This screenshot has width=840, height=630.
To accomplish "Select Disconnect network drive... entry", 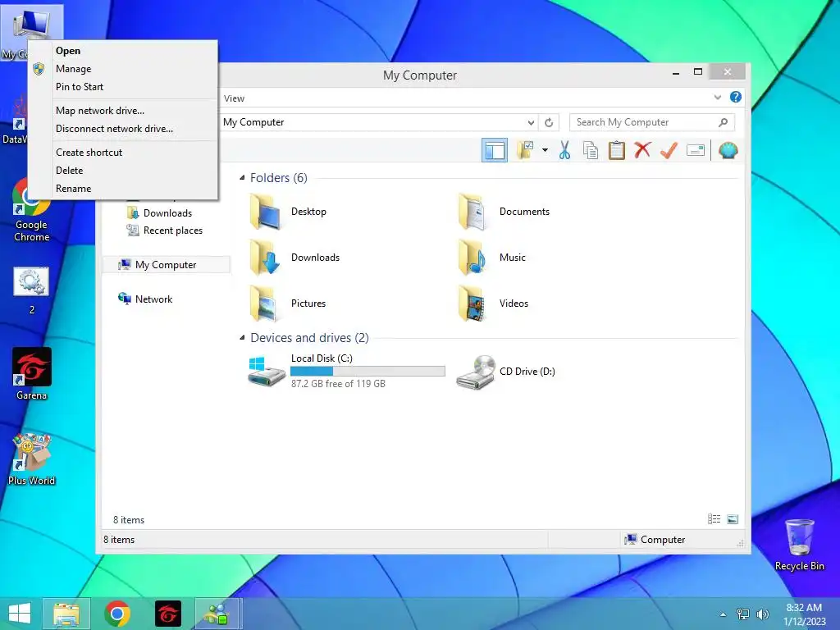I will point(123,129).
